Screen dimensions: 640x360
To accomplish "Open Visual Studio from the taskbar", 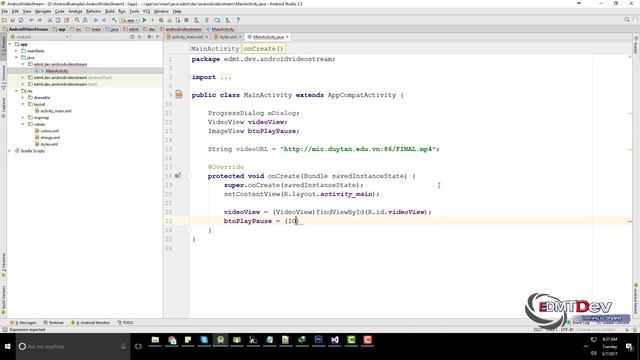I will point(335,340).
